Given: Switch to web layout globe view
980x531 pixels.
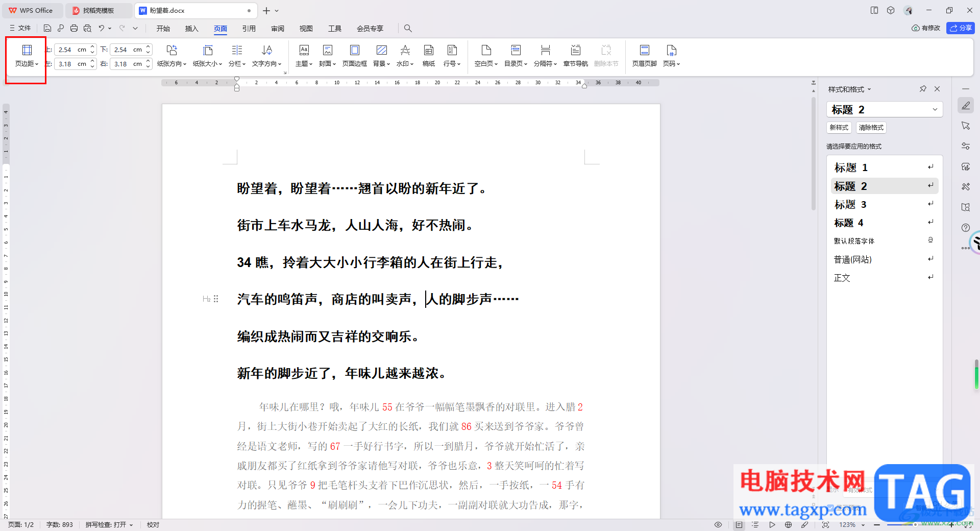Looking at the screenshot, I should point(788,525).
